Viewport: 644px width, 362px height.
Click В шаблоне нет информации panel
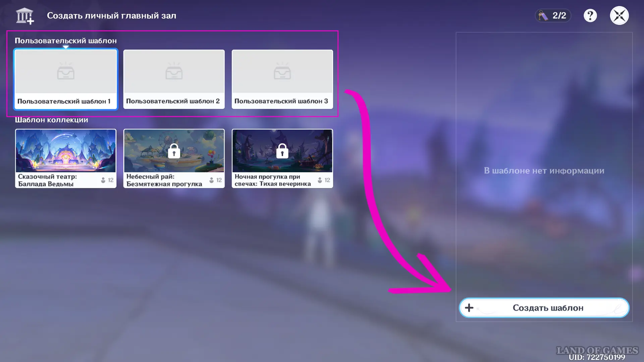point(544,171)
